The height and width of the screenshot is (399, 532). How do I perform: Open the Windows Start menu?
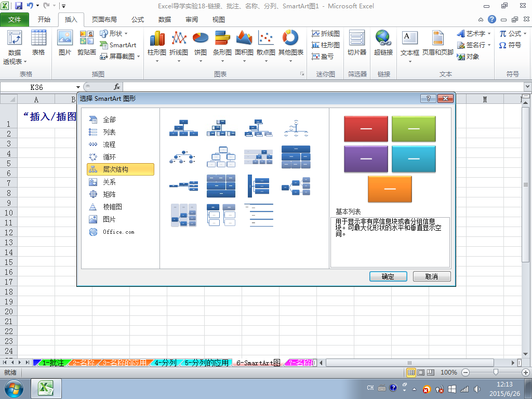tap(14, 389)
